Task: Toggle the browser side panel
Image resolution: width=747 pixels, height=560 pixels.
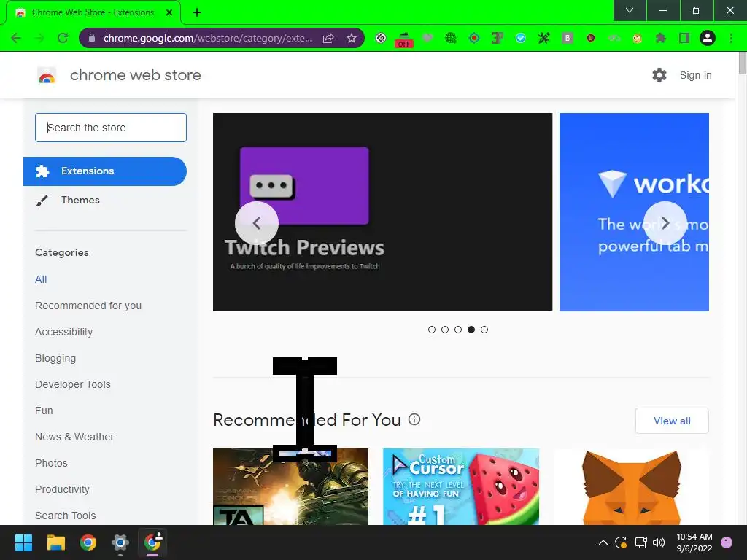Action: 684,38
